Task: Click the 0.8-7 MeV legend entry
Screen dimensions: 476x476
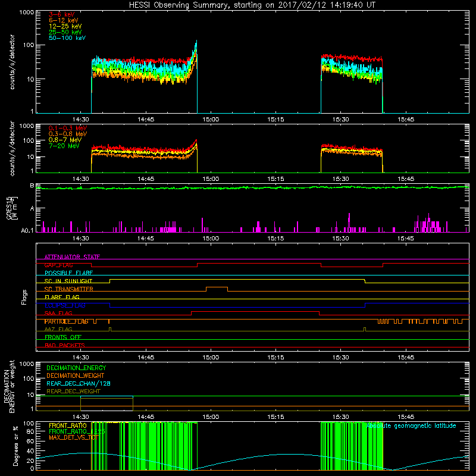Action: click(x=65, y=140)
